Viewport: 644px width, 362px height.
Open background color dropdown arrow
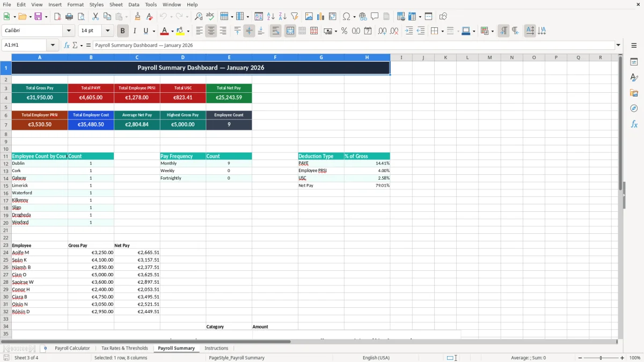tap(188, 31)
